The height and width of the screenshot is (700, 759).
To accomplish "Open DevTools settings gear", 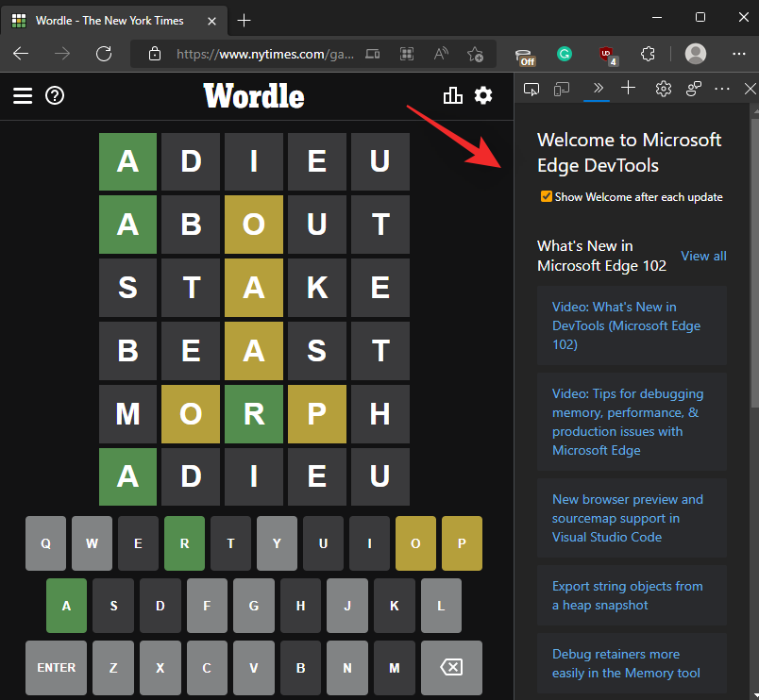I will pyautogui.click(x=663, y=89).
